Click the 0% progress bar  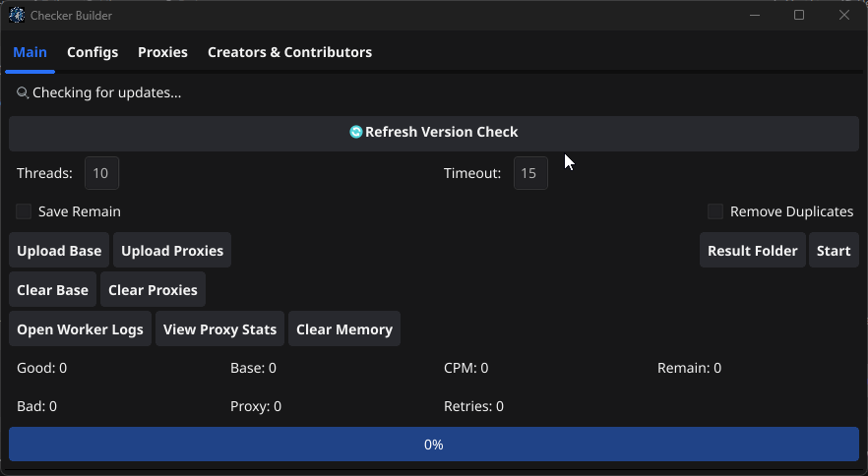click(434, 444)
